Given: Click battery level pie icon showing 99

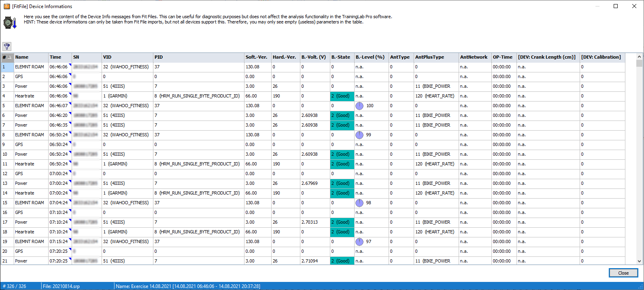Looking at the screenshot, I should [359, 135].
